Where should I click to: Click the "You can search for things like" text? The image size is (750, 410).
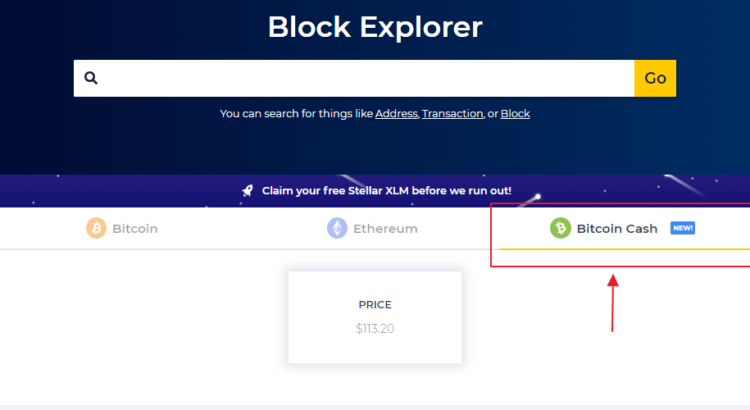pyautogui.click(x=296, y=114)
